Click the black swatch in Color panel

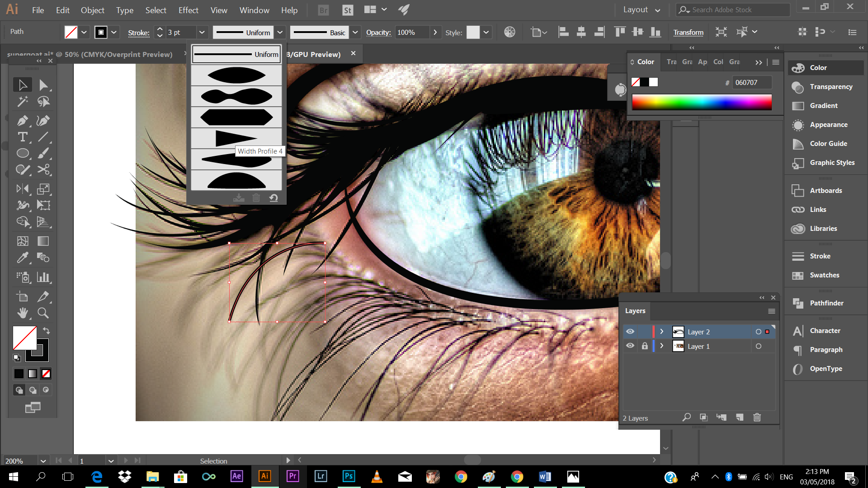tap(645, 82)
